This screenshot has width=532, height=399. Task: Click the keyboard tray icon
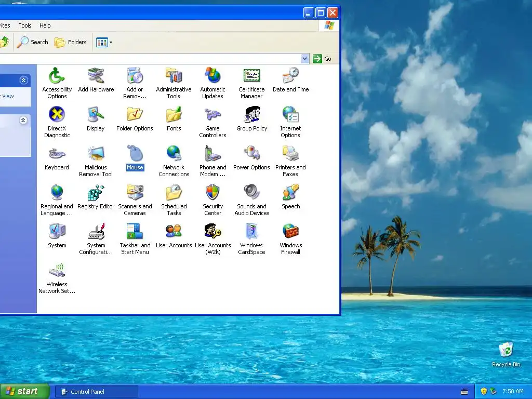[464, 392]
